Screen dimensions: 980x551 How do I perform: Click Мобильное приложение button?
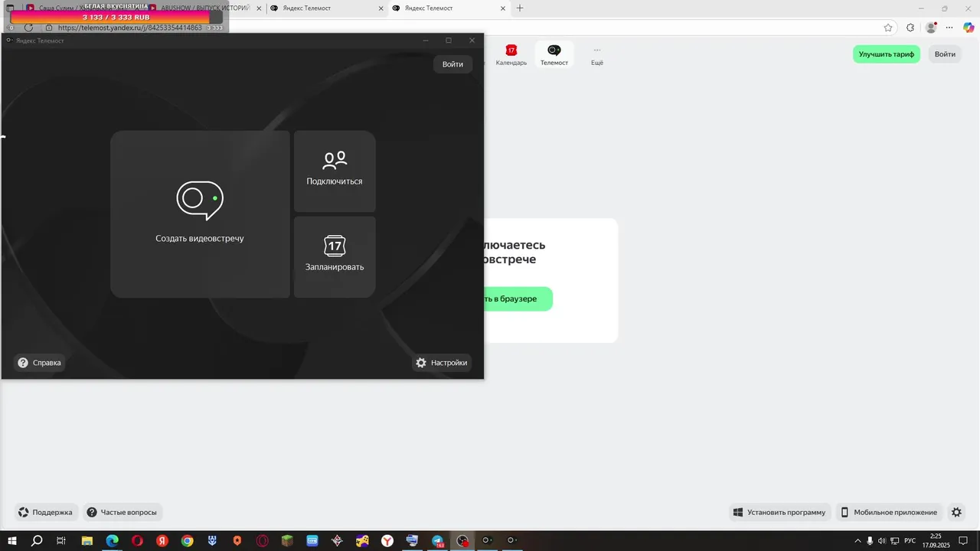[889, 513]
